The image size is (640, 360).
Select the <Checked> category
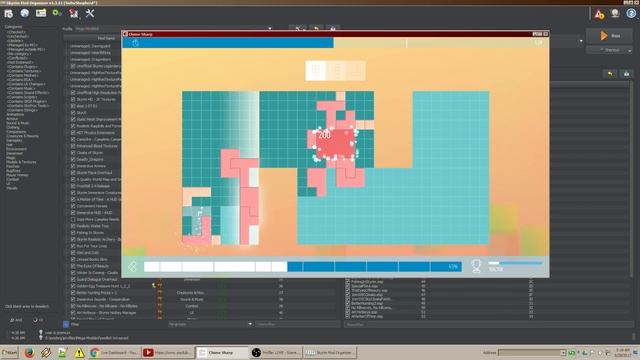pyautogui.click(x=16, y=32)
